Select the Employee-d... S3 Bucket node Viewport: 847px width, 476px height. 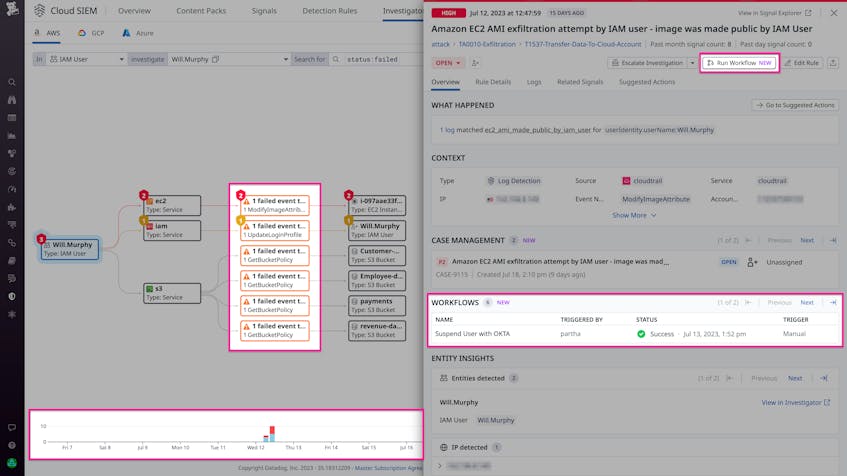pyautogui.click(x=377, y=280)
